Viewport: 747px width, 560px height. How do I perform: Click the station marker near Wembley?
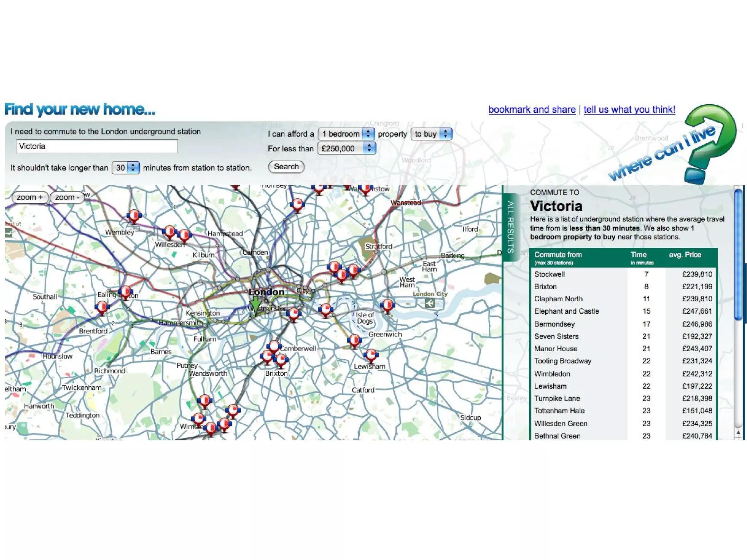[134, 216]
